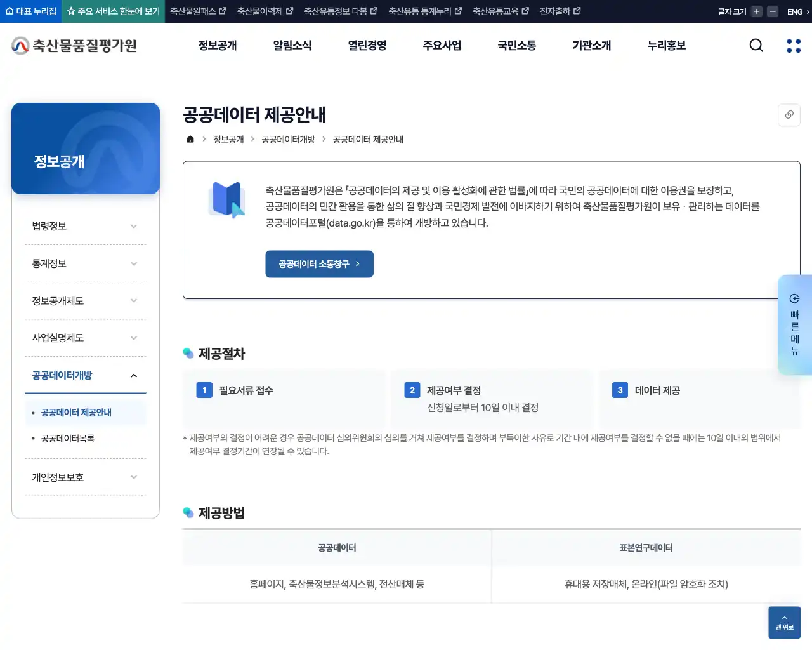The height and width of the screenshot is (650, 812).
Task: Open 주요 서비스 한눈에 보기
Action: [112, 11]
